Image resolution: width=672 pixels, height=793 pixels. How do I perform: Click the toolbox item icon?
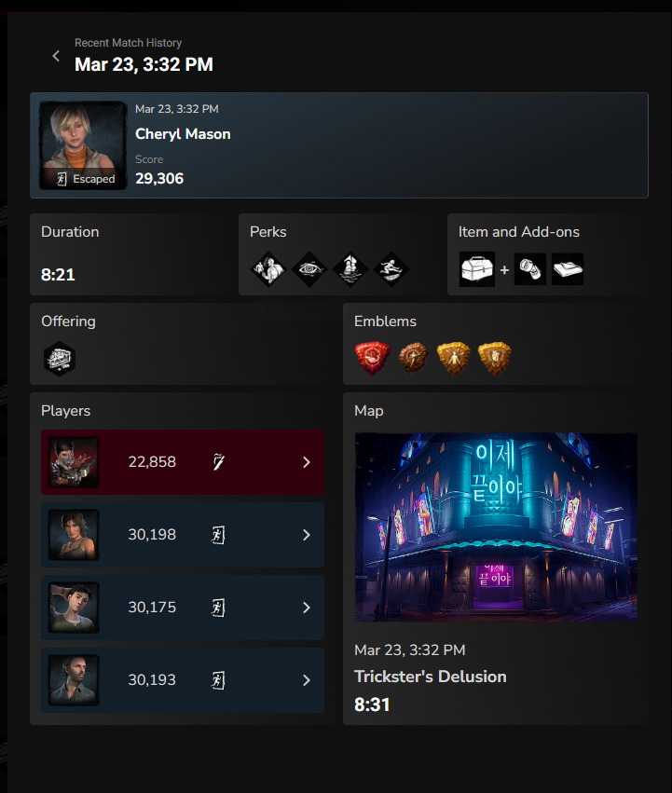(476, 269)
